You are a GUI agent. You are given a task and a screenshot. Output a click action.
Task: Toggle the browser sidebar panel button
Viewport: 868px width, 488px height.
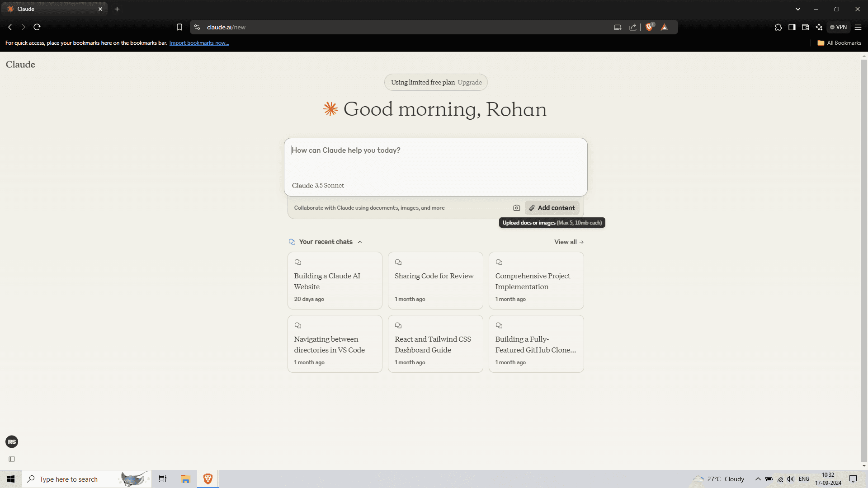pyautogui.click(x=792, y=27)
